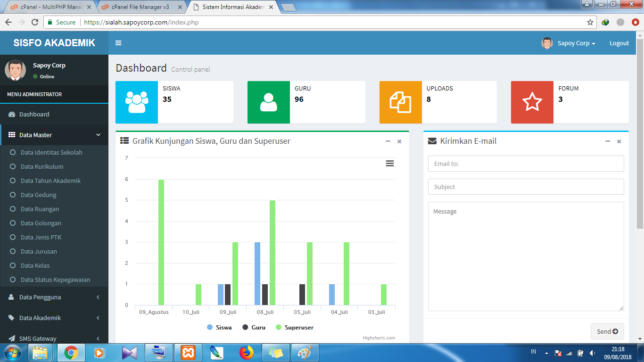Open the Highcharts chart context menu icon

click(x=390, y=163)
